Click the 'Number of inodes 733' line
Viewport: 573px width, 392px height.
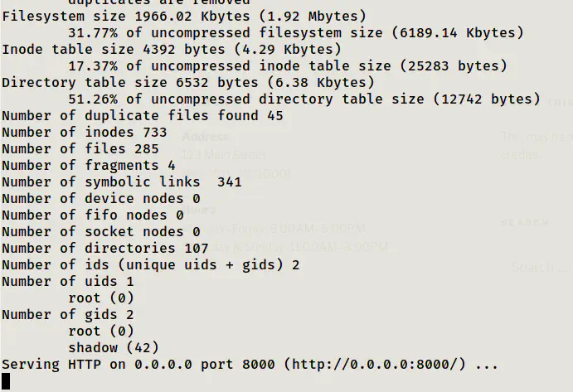tap(84, 132)
